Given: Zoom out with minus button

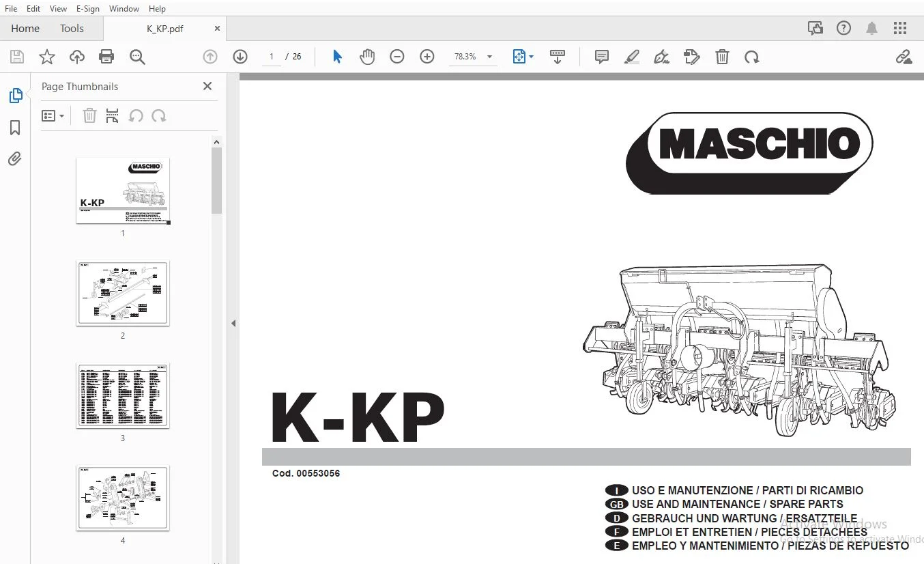Looking at the screenshot, I should 397,57.
